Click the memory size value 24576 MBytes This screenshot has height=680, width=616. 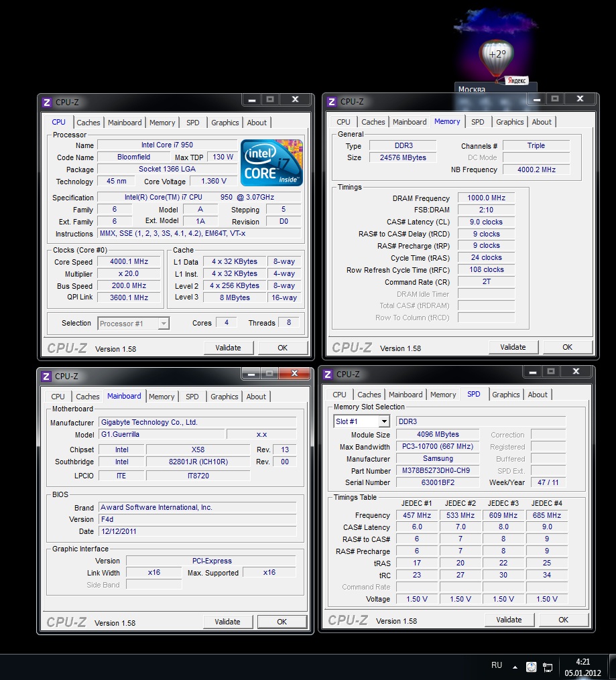pyautogui.click(x=403, y=158)
